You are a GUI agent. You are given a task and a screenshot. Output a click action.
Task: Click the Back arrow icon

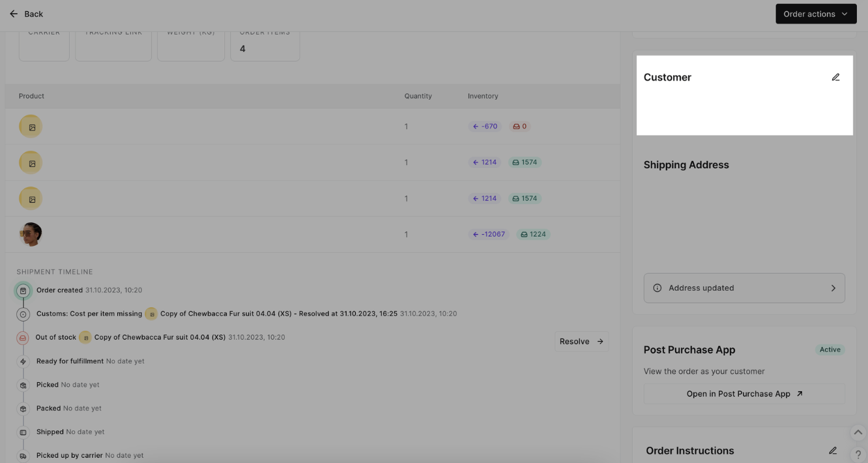click(x=14, y=14)
